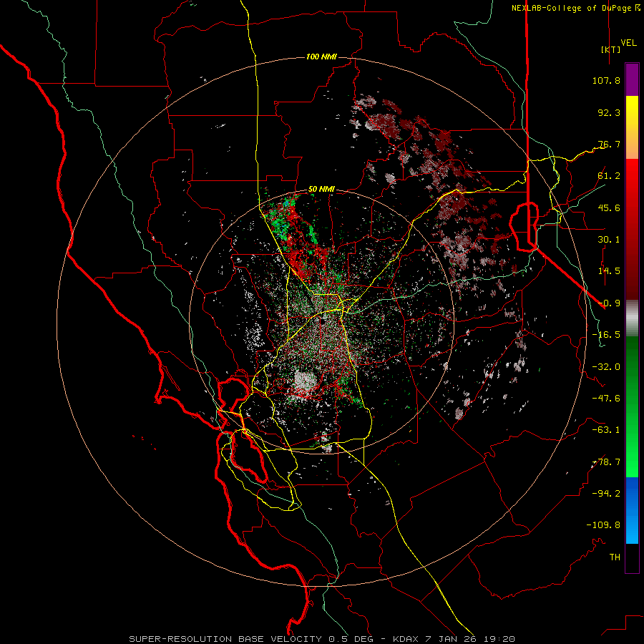Screen dimensions: 644x644
Task: Click the 61.2 legend value
Action: point(609,176)
